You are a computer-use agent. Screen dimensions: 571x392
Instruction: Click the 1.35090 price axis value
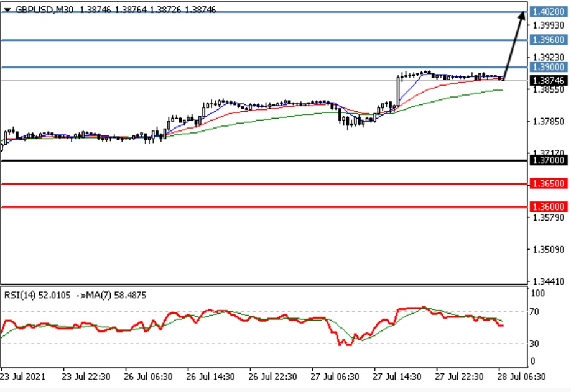[x=549, y=250]
